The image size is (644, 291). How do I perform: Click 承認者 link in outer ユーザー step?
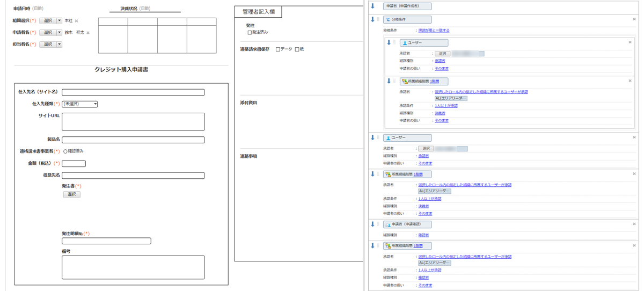coord(423,156)
